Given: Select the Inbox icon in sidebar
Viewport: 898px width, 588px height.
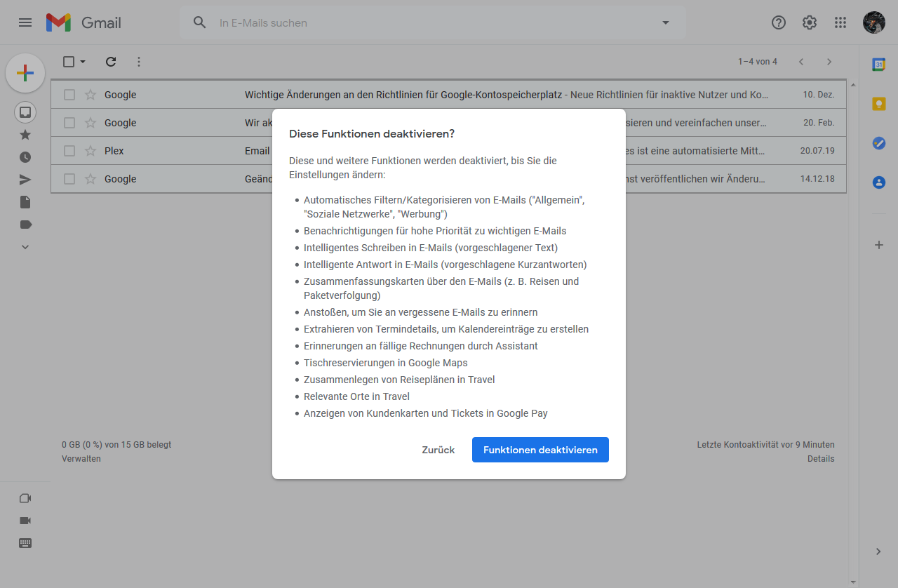Looking at the screenshot, I should 25,112.
